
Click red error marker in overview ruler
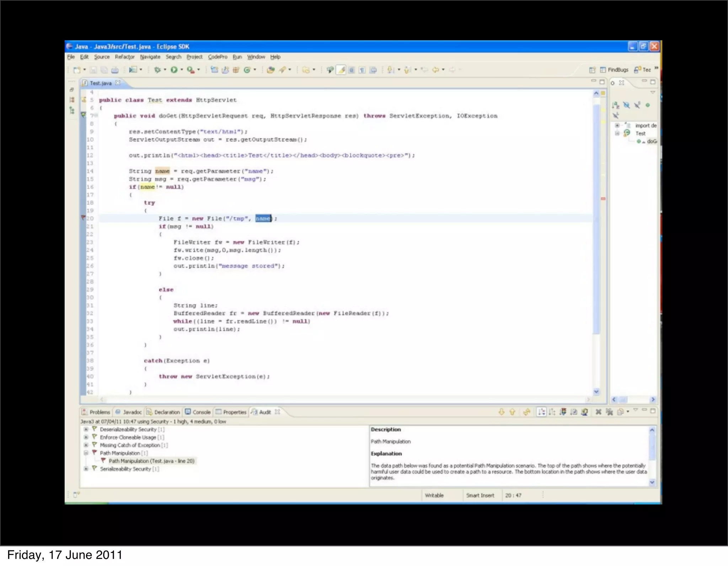(x=603, y=199)
